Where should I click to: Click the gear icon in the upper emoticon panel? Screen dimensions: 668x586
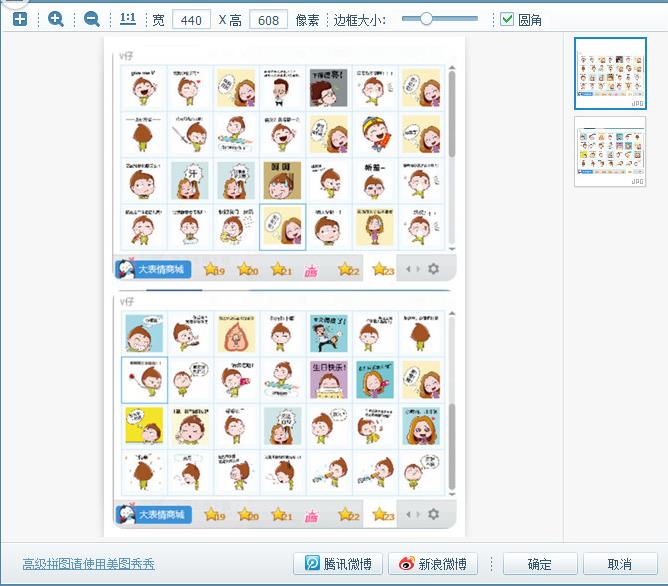tap(434, 269)
